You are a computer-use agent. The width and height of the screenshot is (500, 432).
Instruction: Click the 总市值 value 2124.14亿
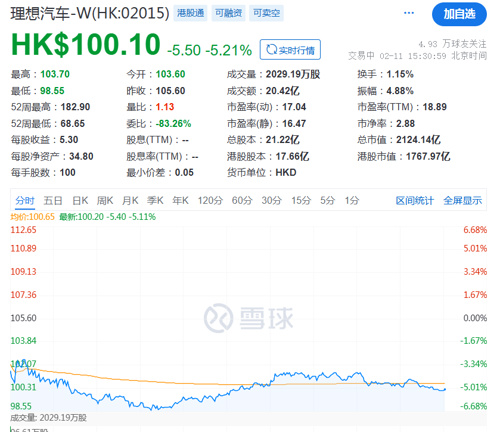pyautogui.click(x=418, y=140)
